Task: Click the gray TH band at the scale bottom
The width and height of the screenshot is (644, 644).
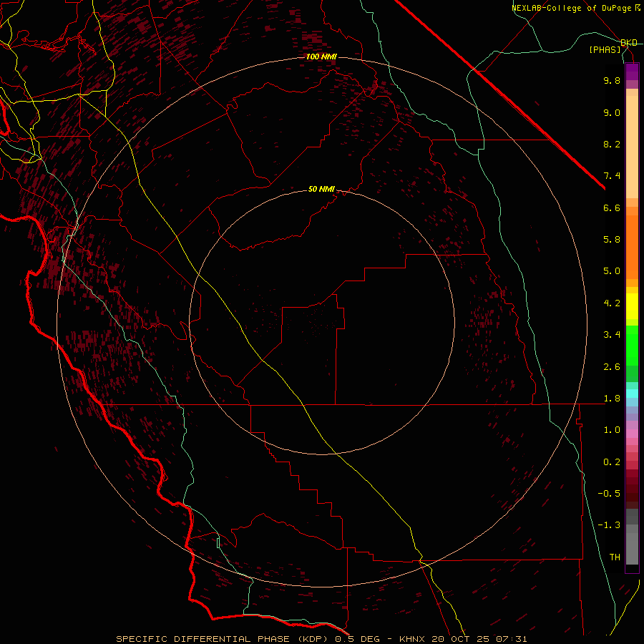Action: pos(632,549)
